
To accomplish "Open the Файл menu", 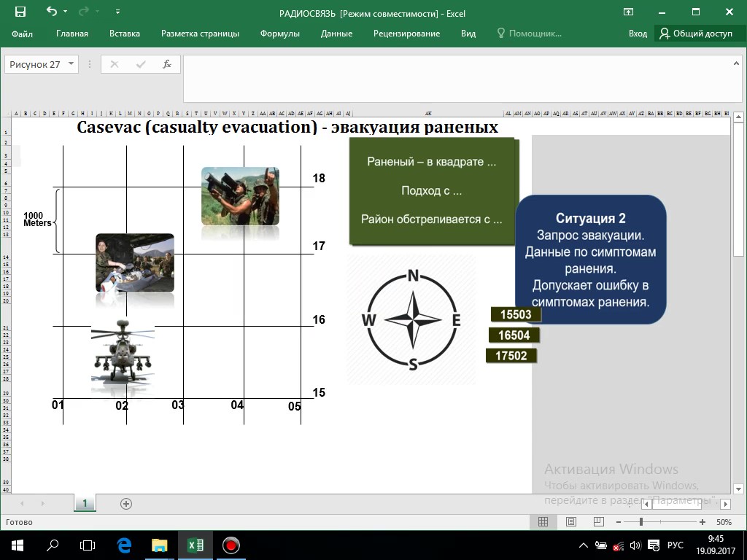I will [x=22, y=34].
